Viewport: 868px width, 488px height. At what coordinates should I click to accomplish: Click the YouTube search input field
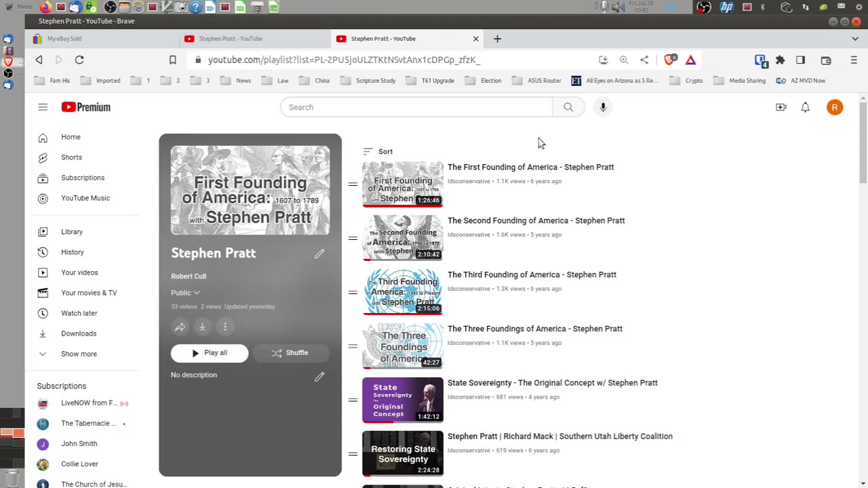[416, 107]
